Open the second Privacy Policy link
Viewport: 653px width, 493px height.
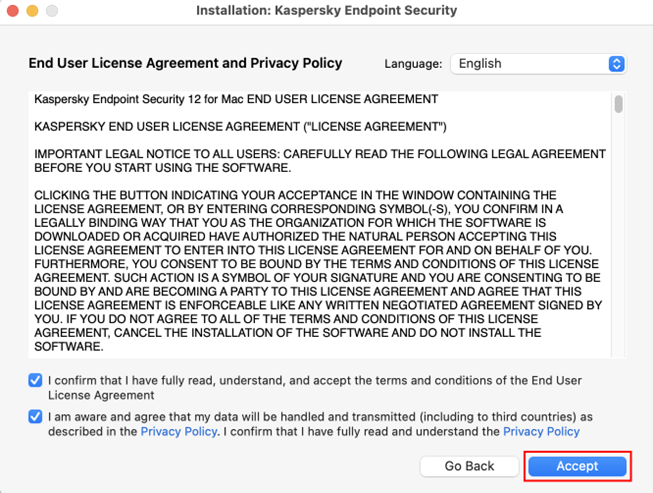click(541, 432)
